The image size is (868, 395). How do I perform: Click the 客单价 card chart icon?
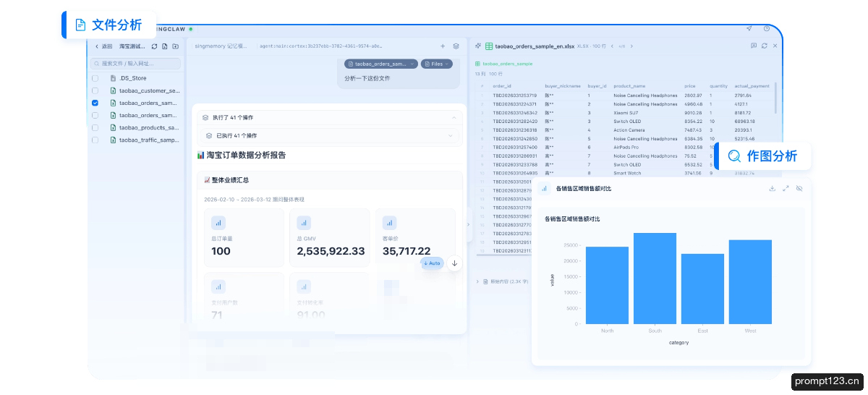(x=389, y=223)
